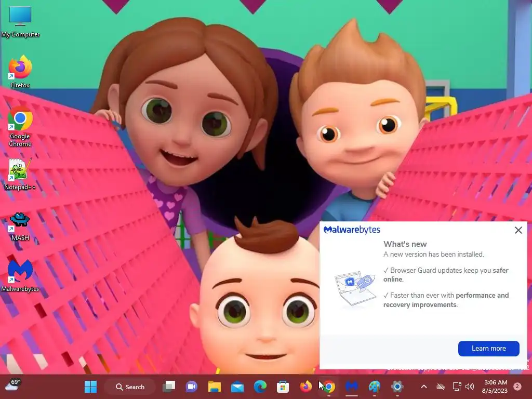532x399 pixels.
Task: Open the volume speaker tray icon
Action: click(x=470, y=387)
